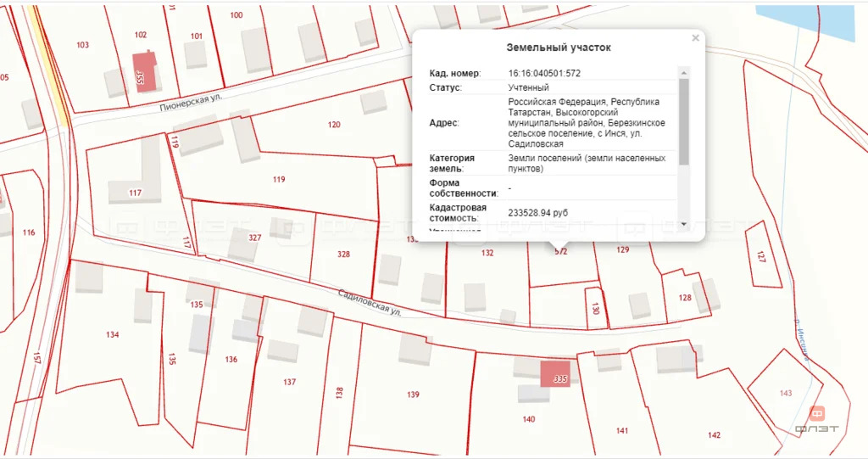Click the Пионерская ул. street label
This screenshot has width=868, height=459.
[x=190, y=103]
